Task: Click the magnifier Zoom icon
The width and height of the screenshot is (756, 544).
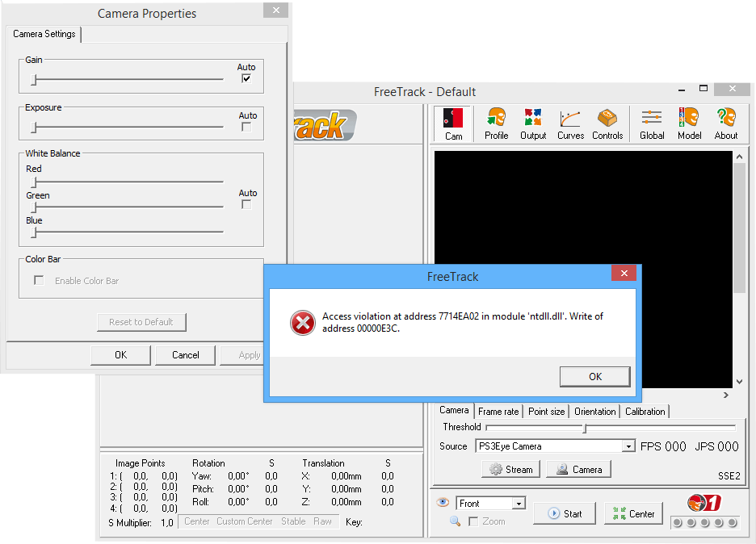Action: coord(455,521)
